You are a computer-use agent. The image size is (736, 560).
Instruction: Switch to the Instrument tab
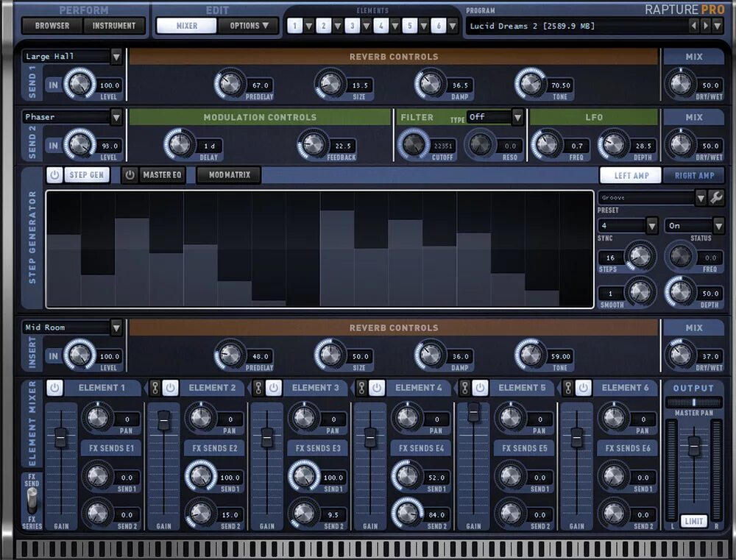click(114, 26)
